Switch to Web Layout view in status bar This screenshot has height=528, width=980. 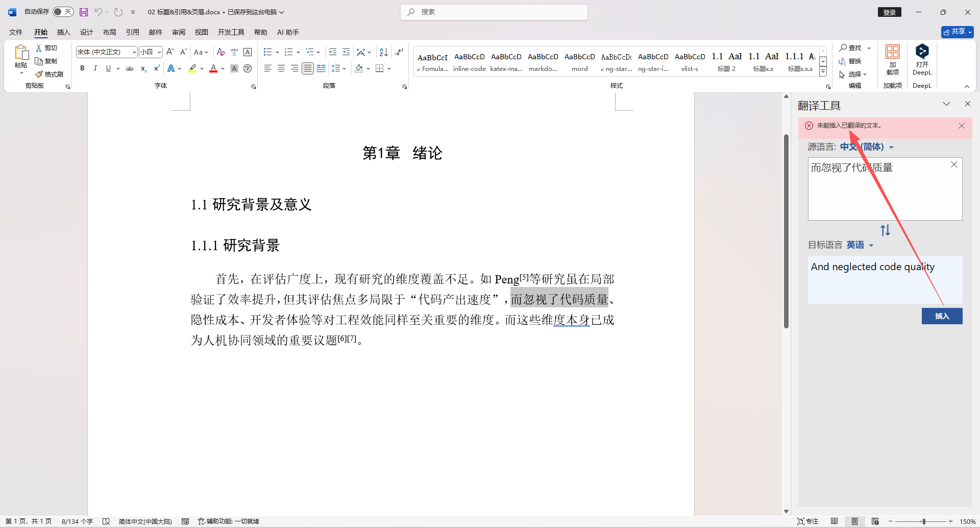(875, 521)
